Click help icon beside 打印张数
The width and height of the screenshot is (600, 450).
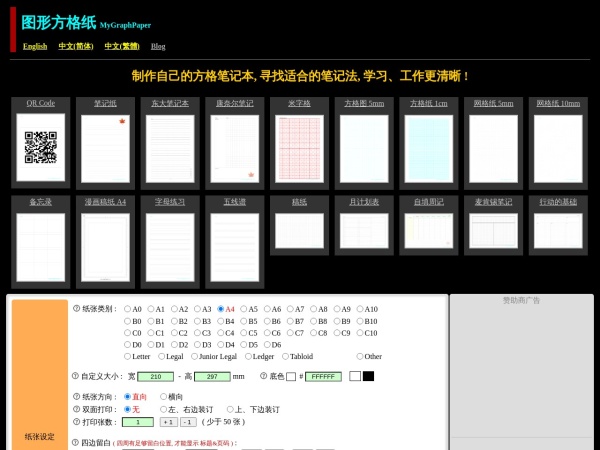tap(76, 422)
